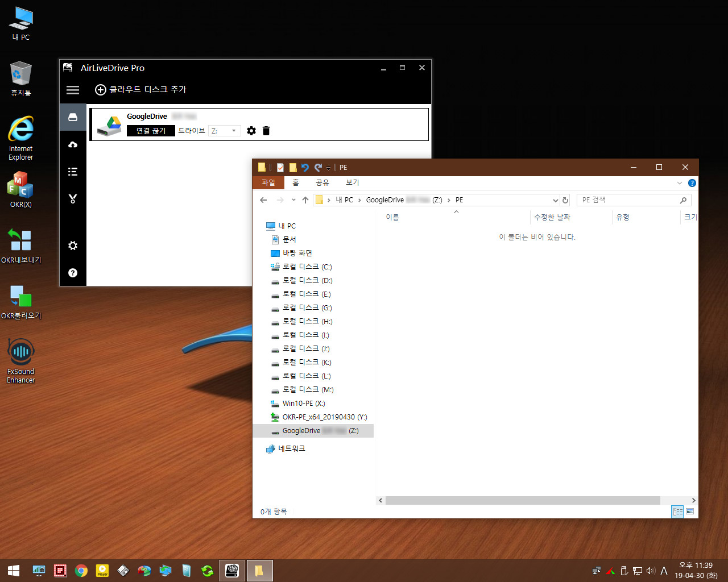This screenshot has width=728, height=582.
Task: Open Explorer help icon
Action: [x=692, y=183]
